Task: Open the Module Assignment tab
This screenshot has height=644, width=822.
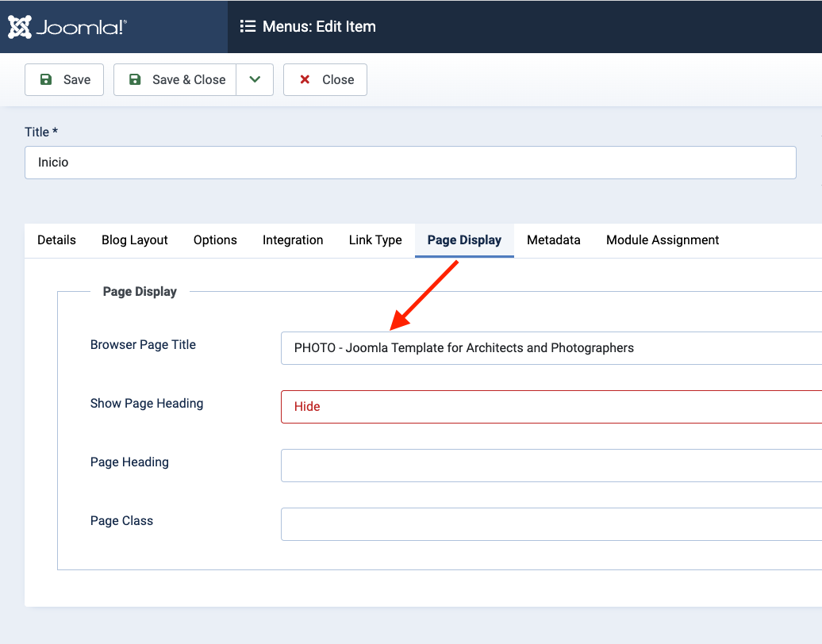Action: (663, 240)
